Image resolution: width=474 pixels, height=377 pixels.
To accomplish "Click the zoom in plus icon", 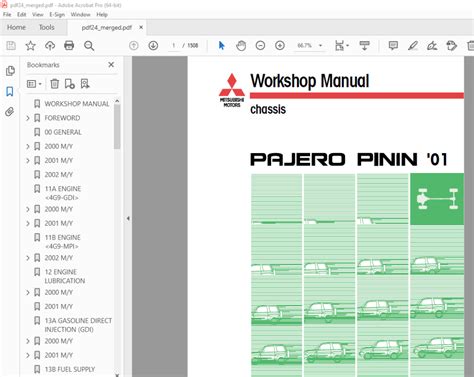I will (280, 45).
